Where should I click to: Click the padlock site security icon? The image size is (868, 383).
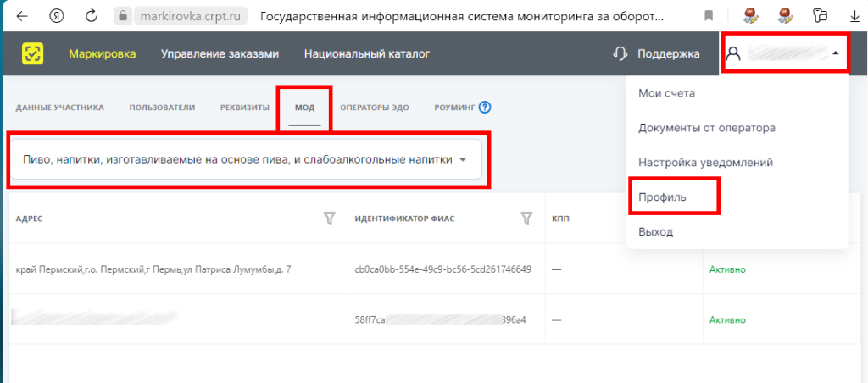(x=122, y=16)
